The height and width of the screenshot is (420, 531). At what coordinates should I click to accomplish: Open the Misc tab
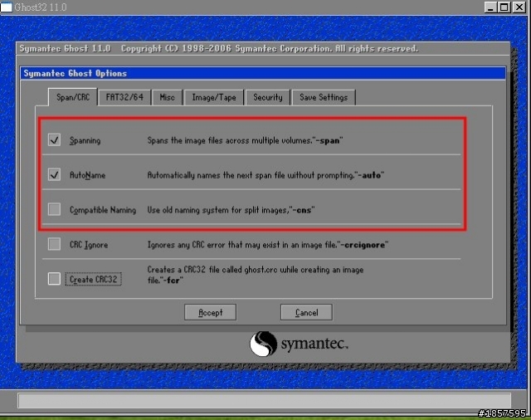[168, 98]
